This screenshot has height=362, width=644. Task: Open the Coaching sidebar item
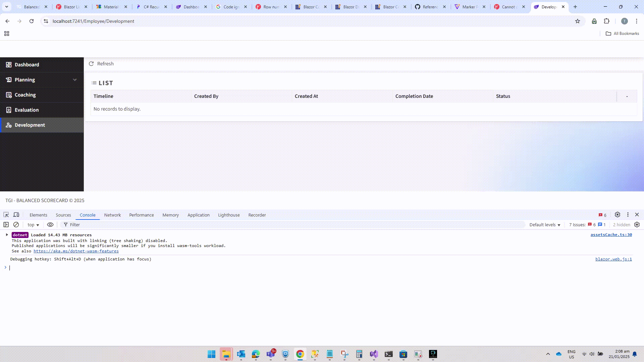[x=42, y=95]
